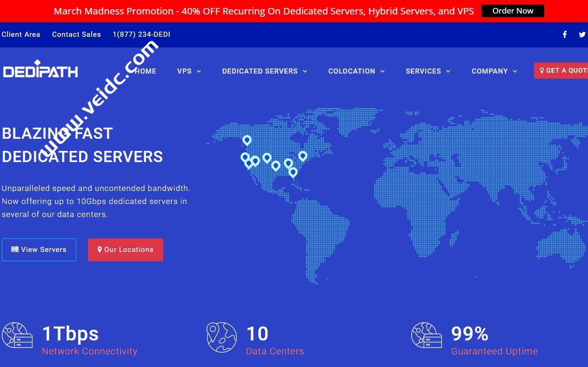Click the 1Tbps network connectivity icon
Image resolution: width=588 pixels, height=367 pixels.
[17, 335]
